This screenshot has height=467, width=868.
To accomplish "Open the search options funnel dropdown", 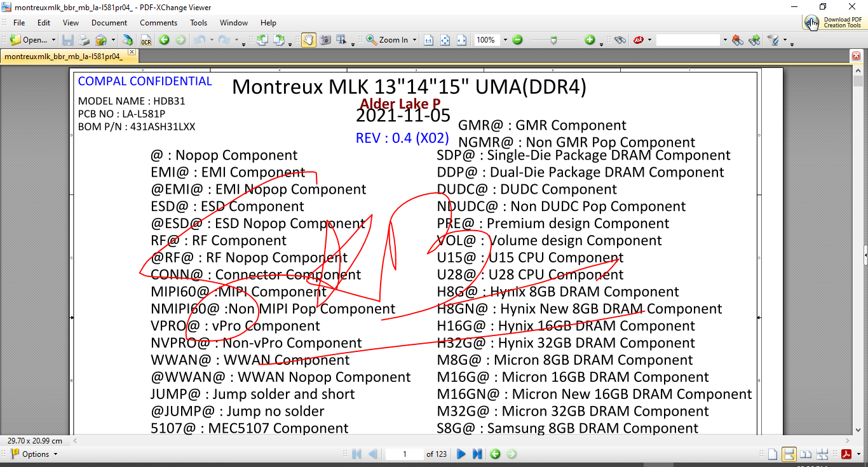I will tap(785, 40).
